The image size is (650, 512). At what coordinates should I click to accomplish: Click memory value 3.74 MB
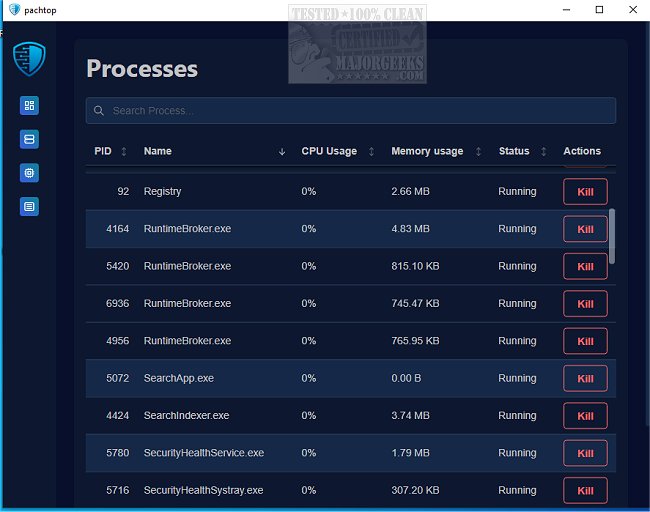point(410,415)
